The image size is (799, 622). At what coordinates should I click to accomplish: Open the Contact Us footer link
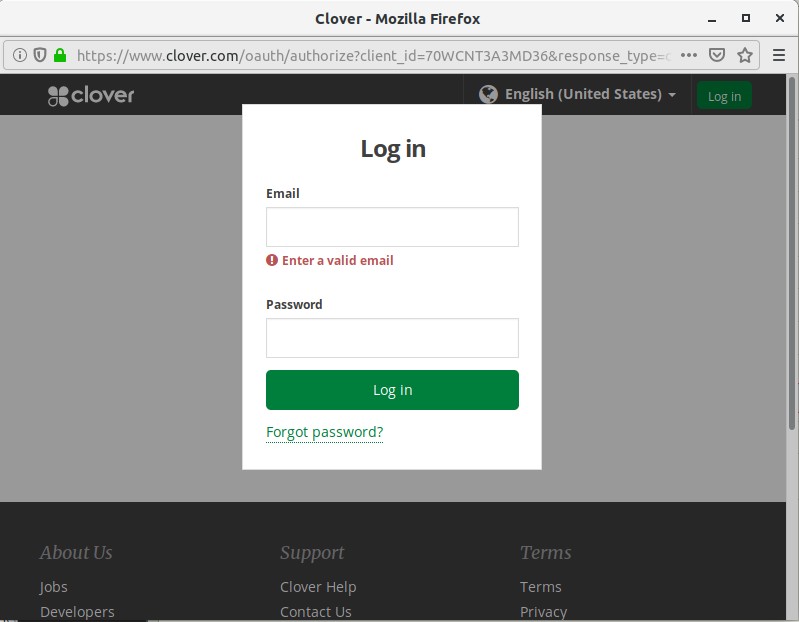point(315,612)
